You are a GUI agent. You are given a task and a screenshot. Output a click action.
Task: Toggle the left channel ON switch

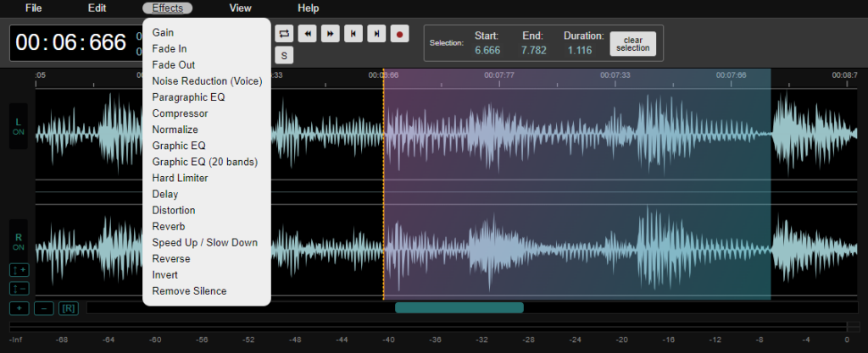pyautogui.click(x=19, y=126)
